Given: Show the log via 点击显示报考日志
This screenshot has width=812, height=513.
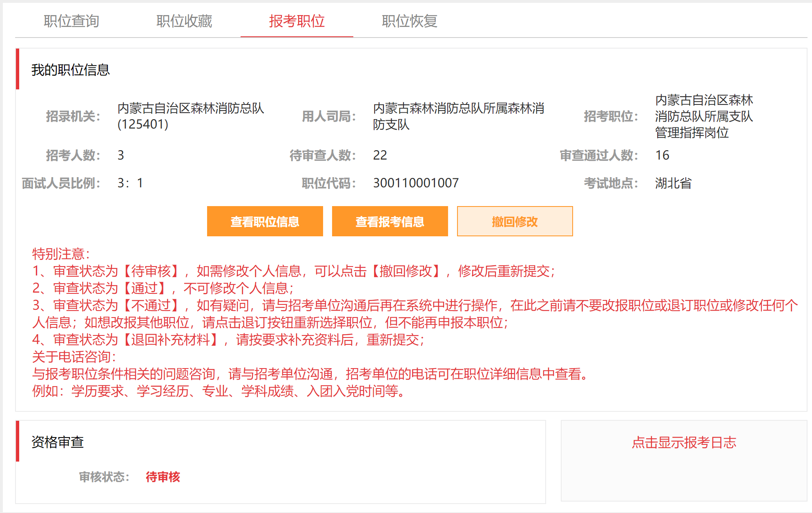Looking at the screenshot, I should click(x=684, y=442).
